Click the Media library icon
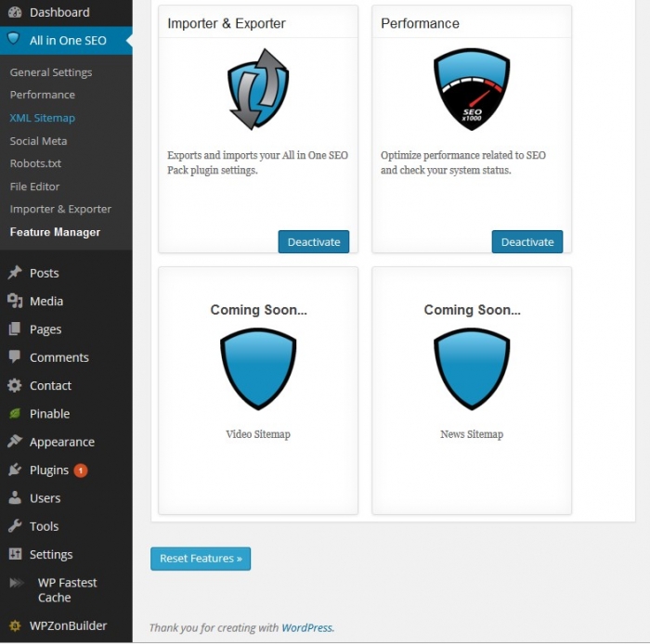This screenshot has width=650, height=644. pos(15,301)
